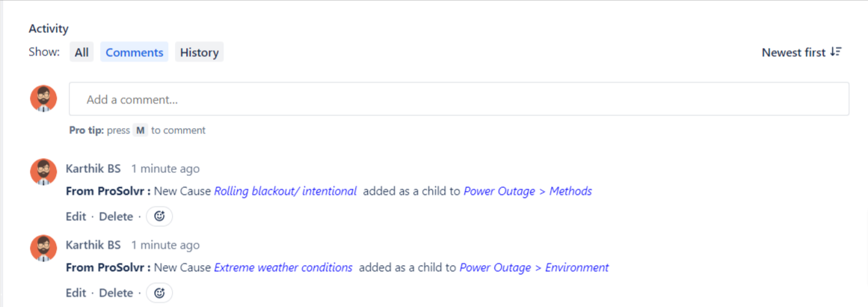Switch to the Comments filter

(135, 52)
